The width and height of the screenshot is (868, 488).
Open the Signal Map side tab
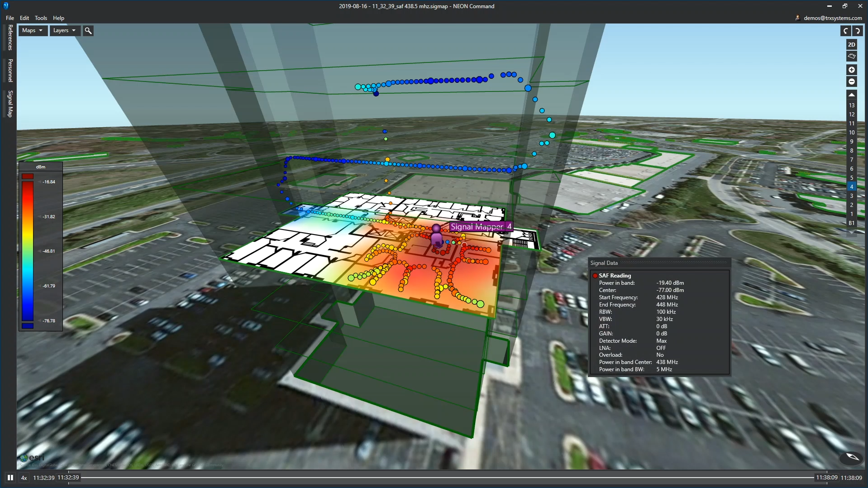click(10, 104)
